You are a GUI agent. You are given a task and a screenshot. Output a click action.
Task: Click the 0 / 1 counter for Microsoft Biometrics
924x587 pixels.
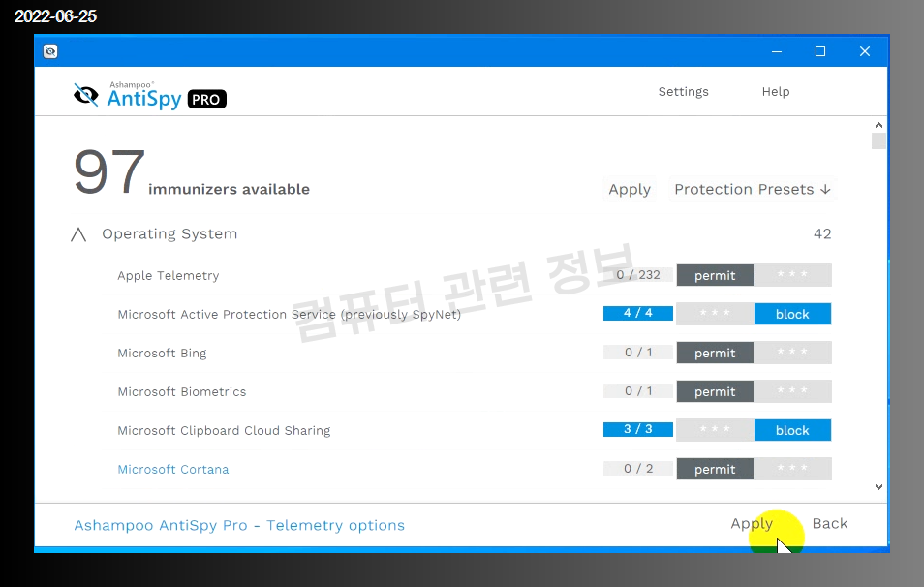click(x=638, y=390)
